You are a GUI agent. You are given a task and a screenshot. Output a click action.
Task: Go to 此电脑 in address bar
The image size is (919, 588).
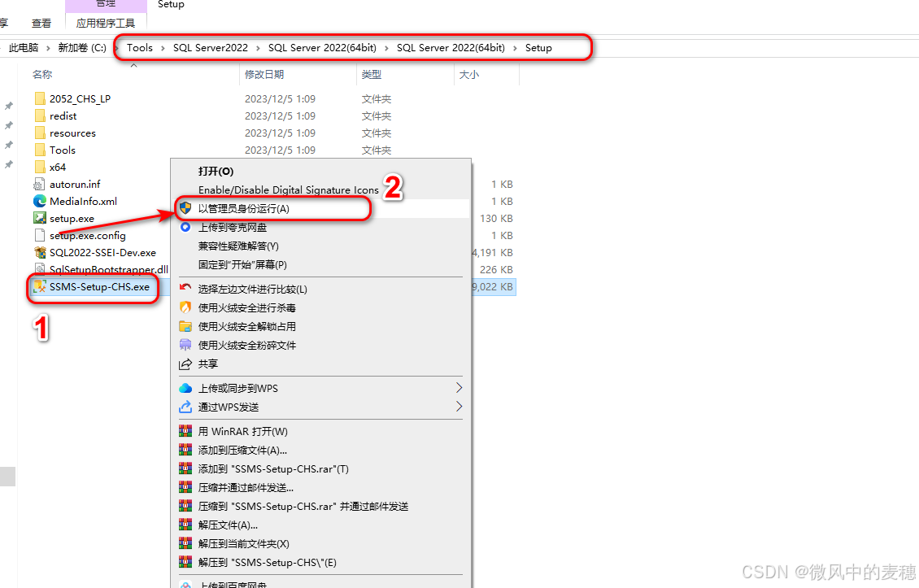click(x=24, y=47)
